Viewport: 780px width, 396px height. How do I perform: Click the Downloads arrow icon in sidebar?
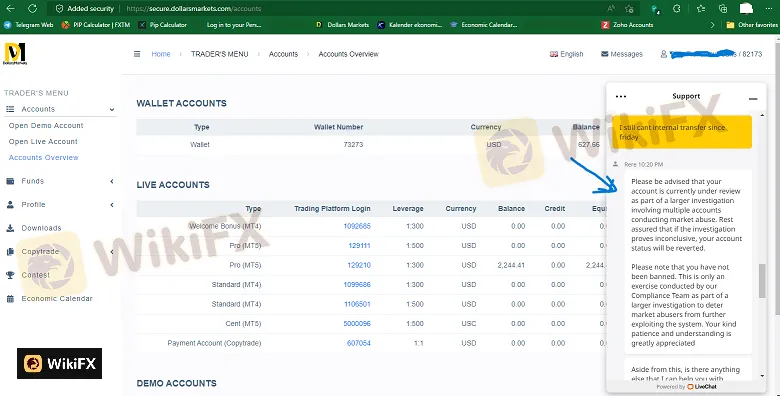click(x=10, y=228)
